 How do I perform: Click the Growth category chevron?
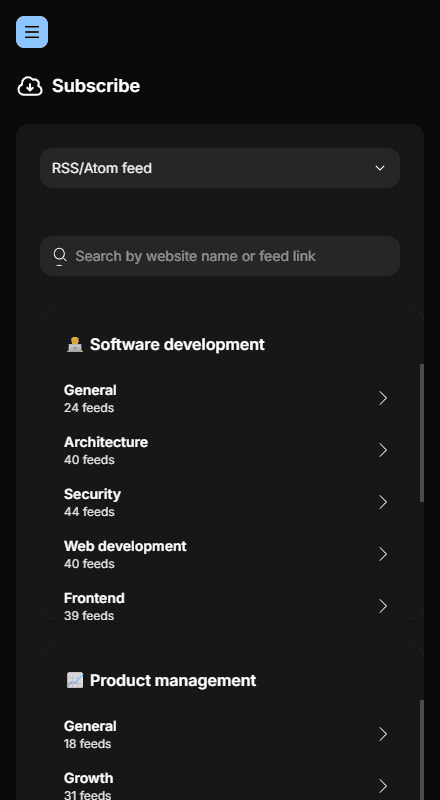pyautogui.click(x=383, y=786)
